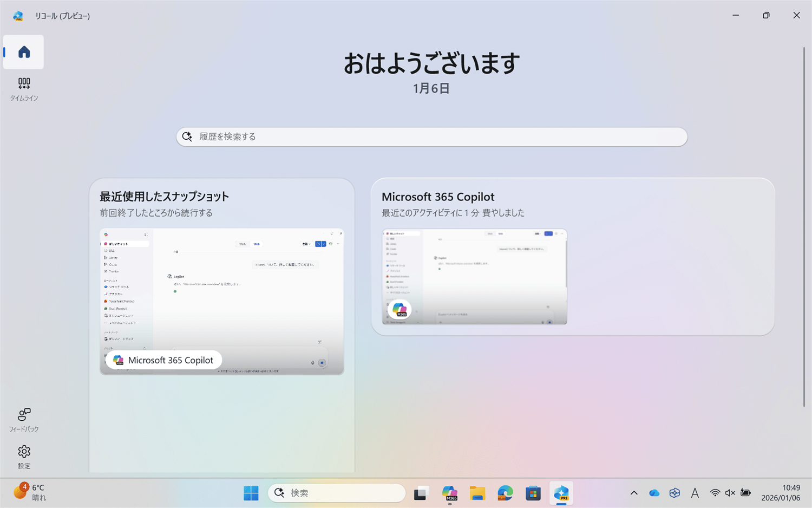Click the OneDrive cloud tray icon
Image resolution: width=812 pixels, height=508 pixels.
654,493
